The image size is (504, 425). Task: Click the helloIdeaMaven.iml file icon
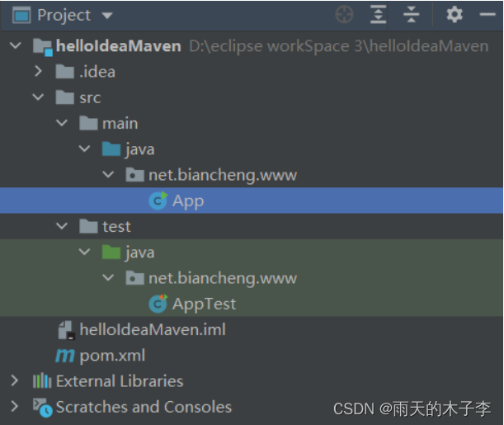67,330
